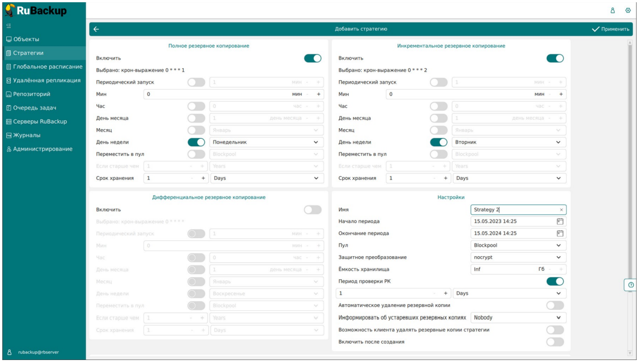Disable full backup Включить toggle
The height and width of the screenshot is (364, 640).
[x=312, y=58]
